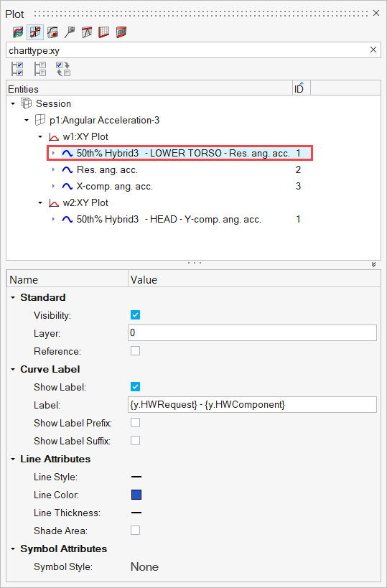Click the red grid table icon

[104, 32]
